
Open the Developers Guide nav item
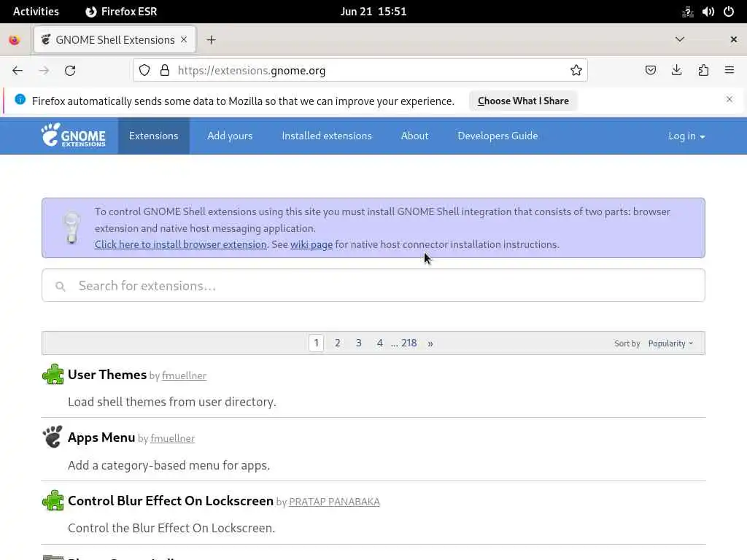498,136
